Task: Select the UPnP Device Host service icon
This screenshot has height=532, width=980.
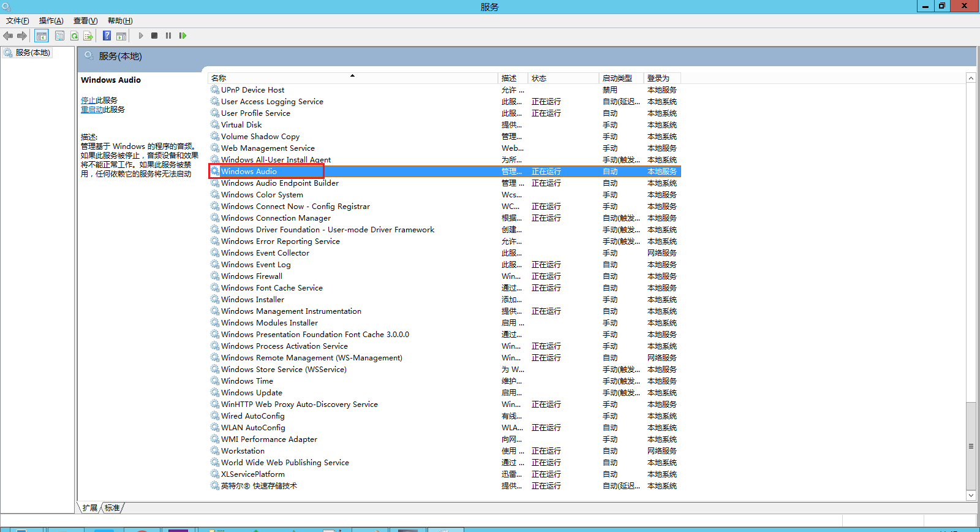Action: coord(215,89)
